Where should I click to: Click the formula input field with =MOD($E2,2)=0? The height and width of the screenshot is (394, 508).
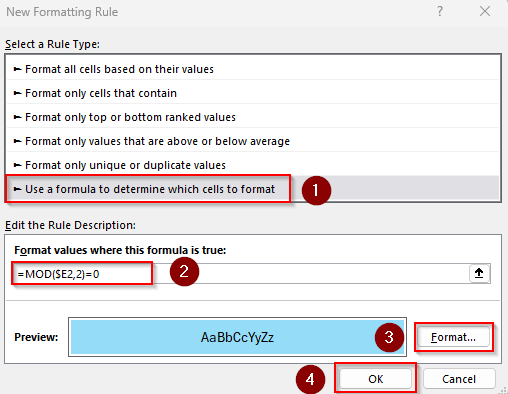pyautogui.click(x=241, y=274)
